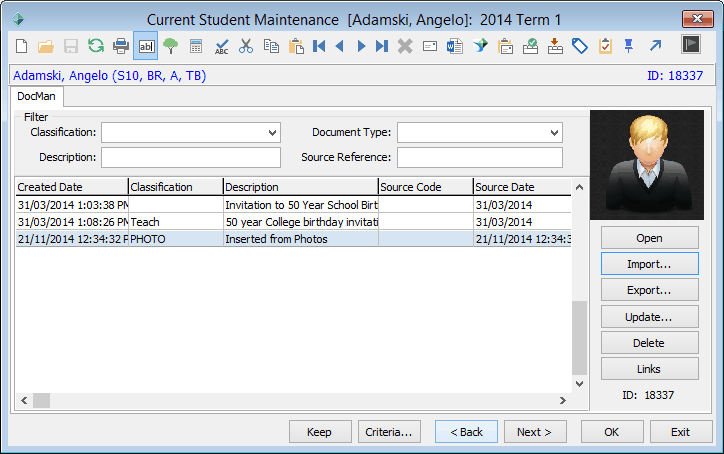Click the green tree toolbar icon
Viewport: 724px width, 454px height.
pos(171,46)
